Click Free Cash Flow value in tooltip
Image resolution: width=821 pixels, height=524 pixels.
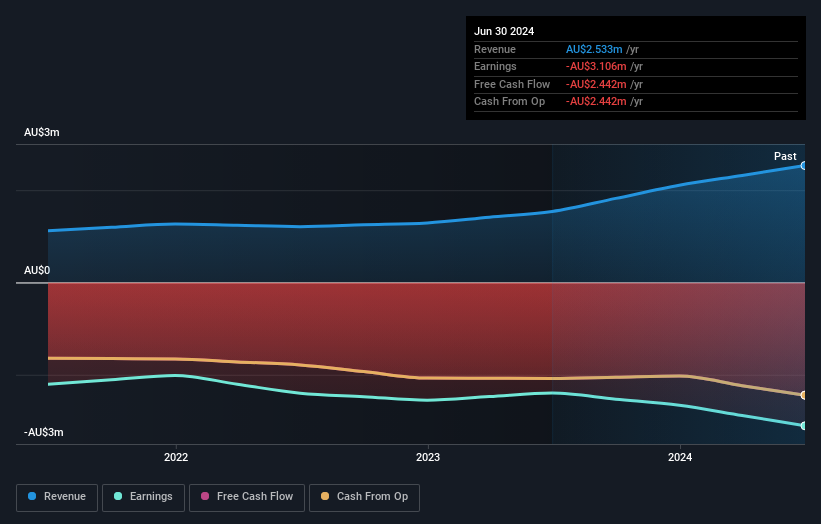[596, 84]
